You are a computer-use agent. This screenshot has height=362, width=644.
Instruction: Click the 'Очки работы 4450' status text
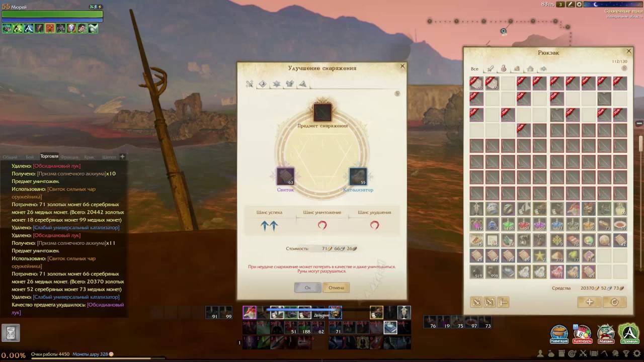tap(50, 354)
